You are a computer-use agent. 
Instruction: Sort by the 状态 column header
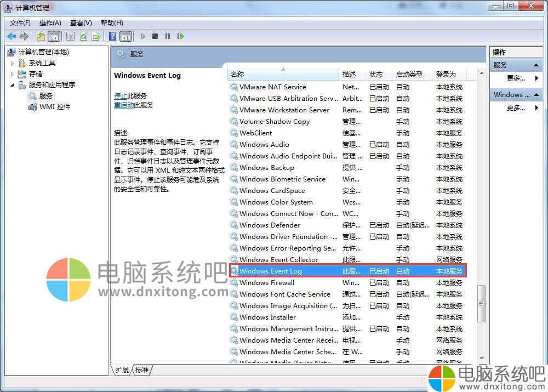click(379, 75)
